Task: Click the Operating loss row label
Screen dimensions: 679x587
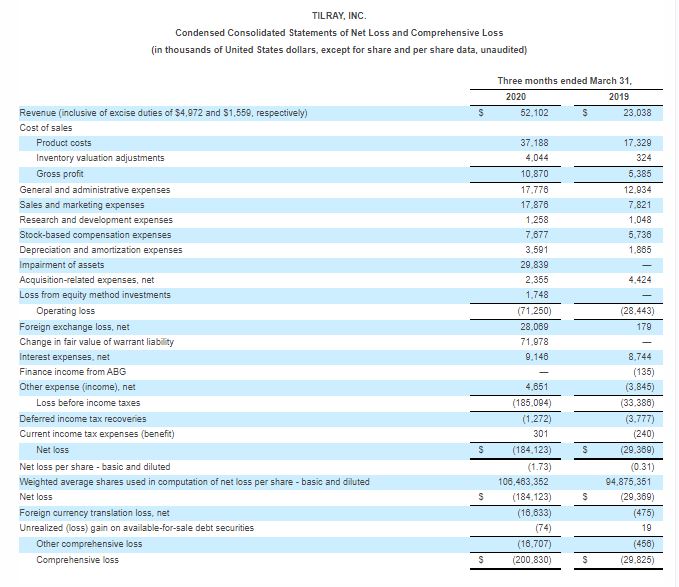Action: pos(65,311)
